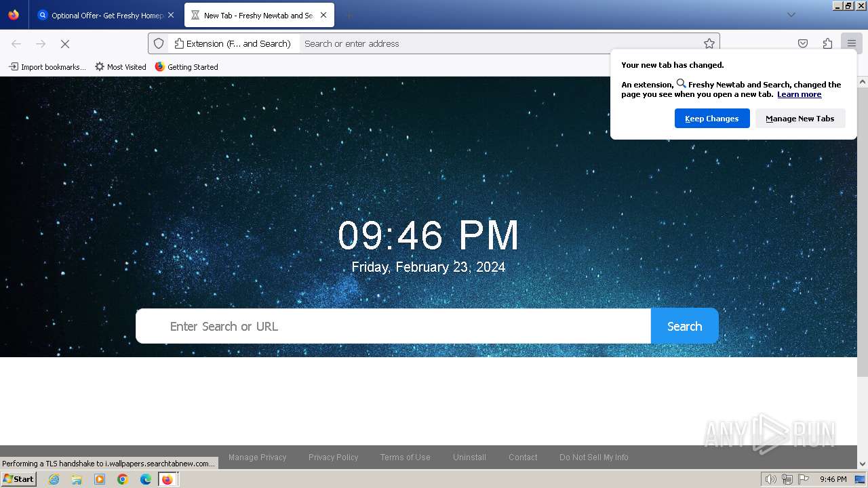
Task: Open the Most Visited bookmarks folder
Action: pos(121,66)
